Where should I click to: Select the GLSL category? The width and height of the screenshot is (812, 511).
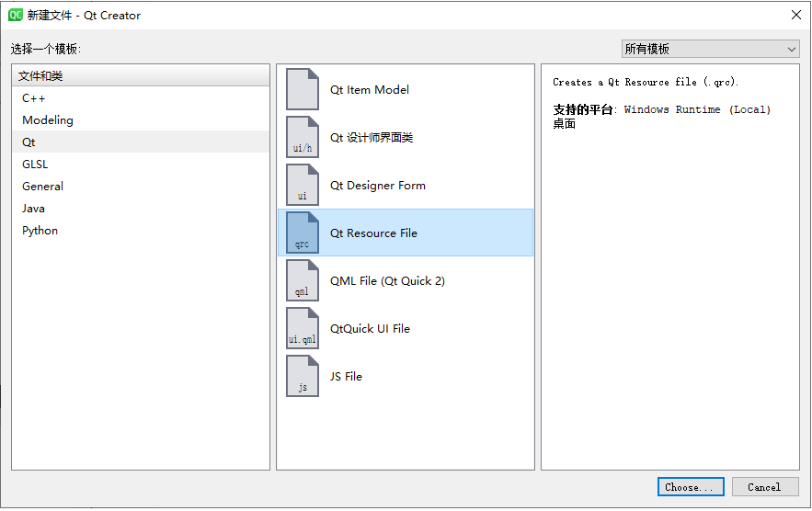click(x=141, y=165)
